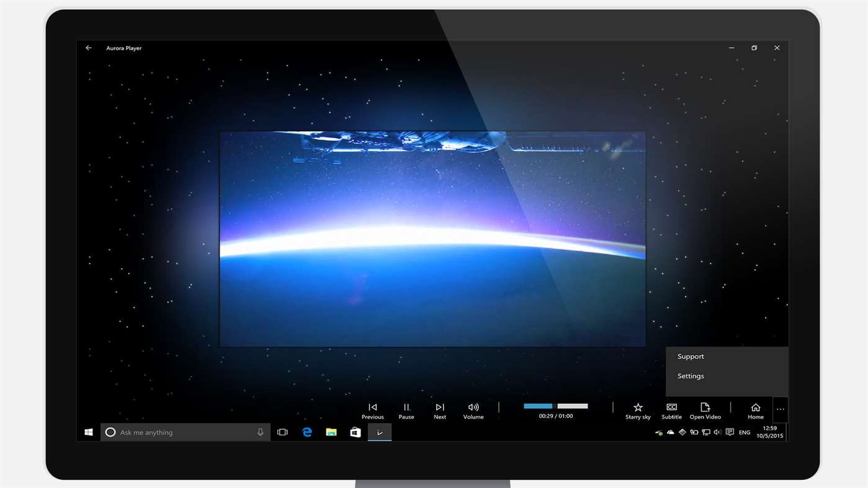Open the battery power tray icon
The width and height of the screenshot is (868, 488).
point(694,432)
